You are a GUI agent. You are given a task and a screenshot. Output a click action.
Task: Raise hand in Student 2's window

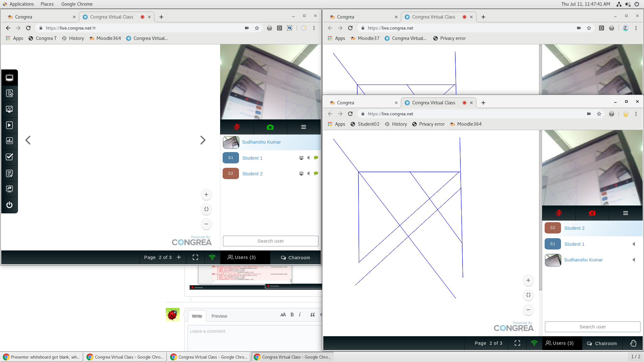pos(633,343)
